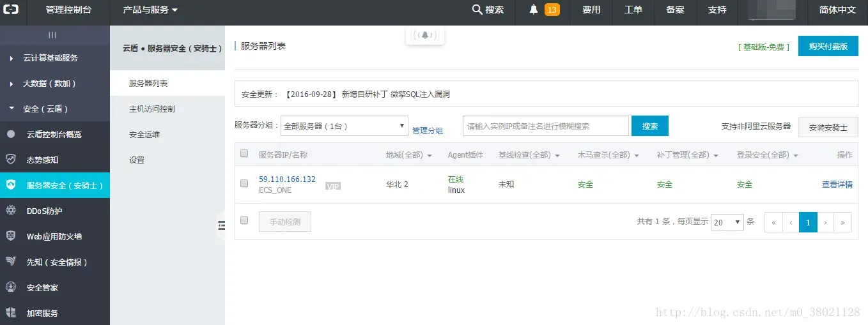Screen dimensions: 868x325
Task: Click the 在线 agent status
Action: 456,179
